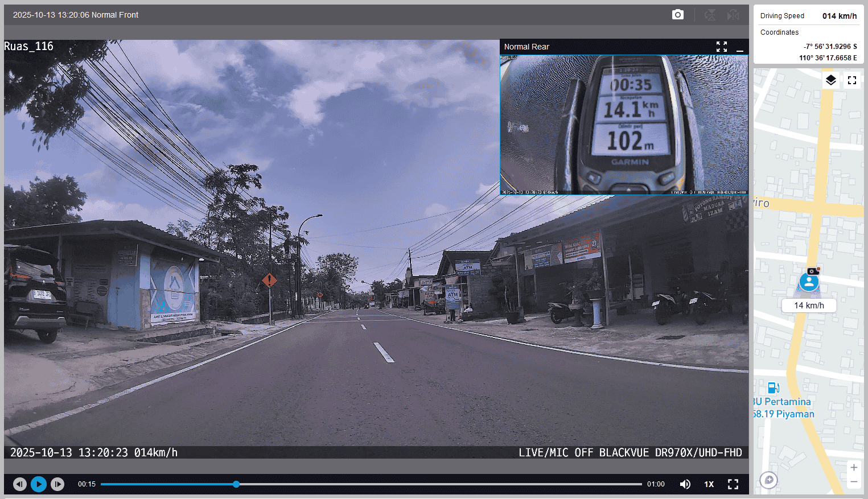Select the Normal Rear camera thumbnail

tap(624, 125)
